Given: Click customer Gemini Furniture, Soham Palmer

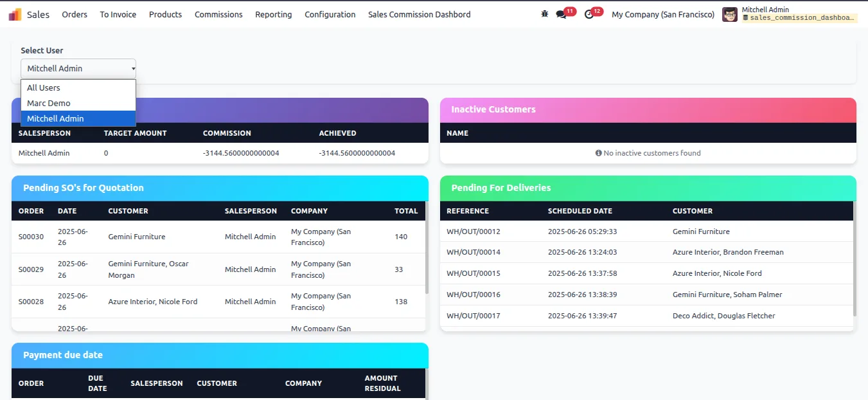Looking at the screenshot, I should 727,295.
